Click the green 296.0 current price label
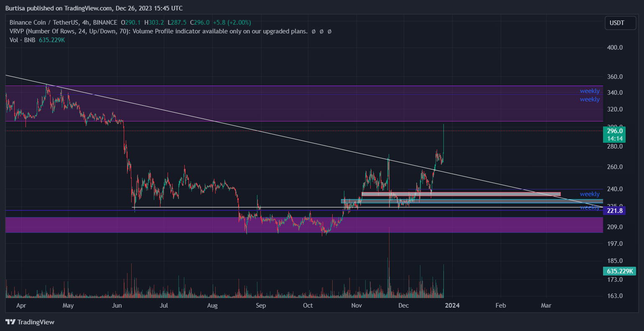644x331 pixels. coord(615,131)
